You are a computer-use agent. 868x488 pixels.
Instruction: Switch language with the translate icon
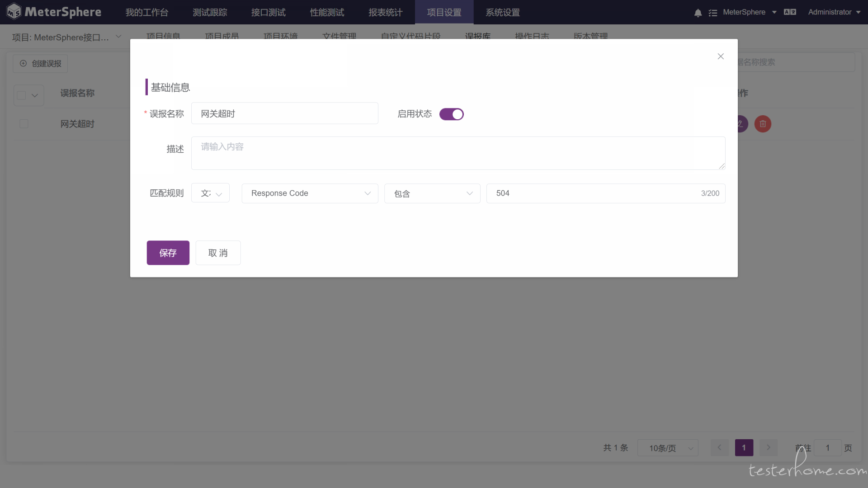(x=790, y=12)
